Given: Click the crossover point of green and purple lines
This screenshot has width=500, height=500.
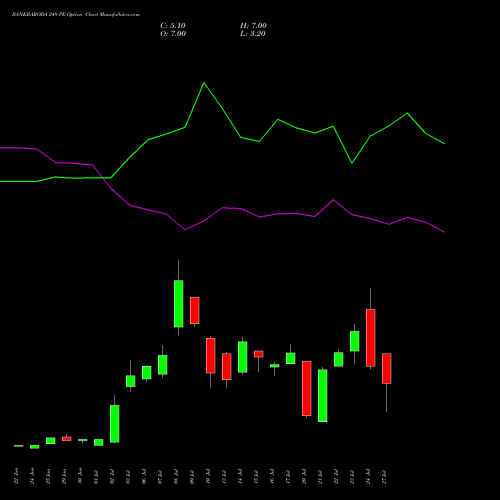Looking at the screenshot, I should pyautogui.click(x=104, y=178).
